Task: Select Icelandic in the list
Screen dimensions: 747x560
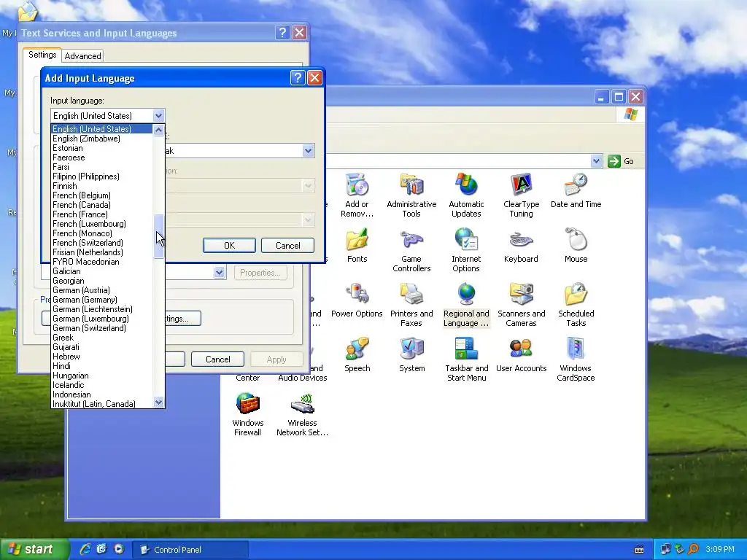Action: pyautogui.click(x=102, y=385)
